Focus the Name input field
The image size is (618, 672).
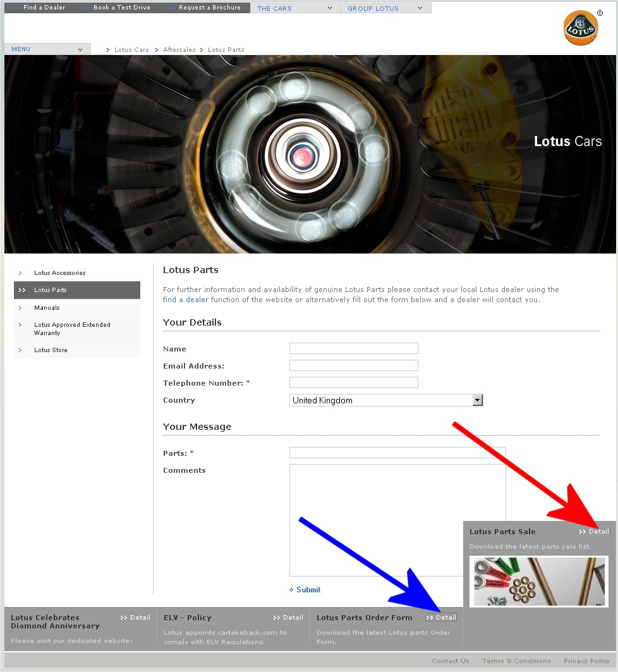(354, 348)
